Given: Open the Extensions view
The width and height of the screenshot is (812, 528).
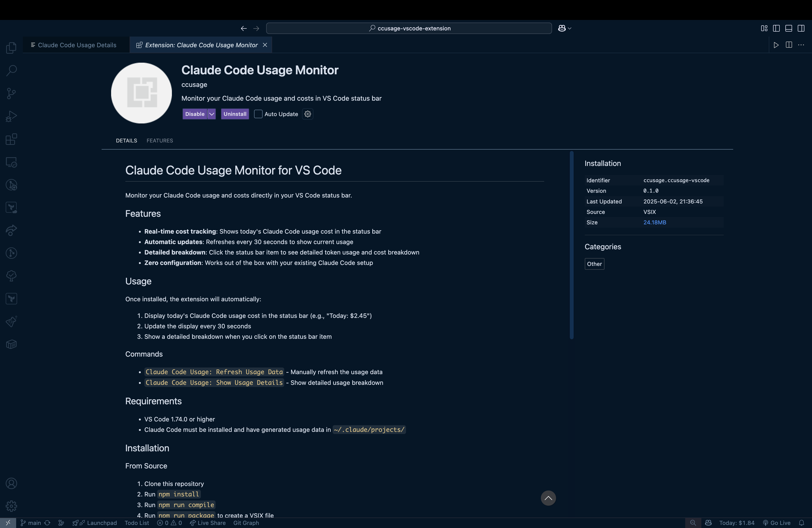Looking at the screenshot, I should (x=11, y=139).
